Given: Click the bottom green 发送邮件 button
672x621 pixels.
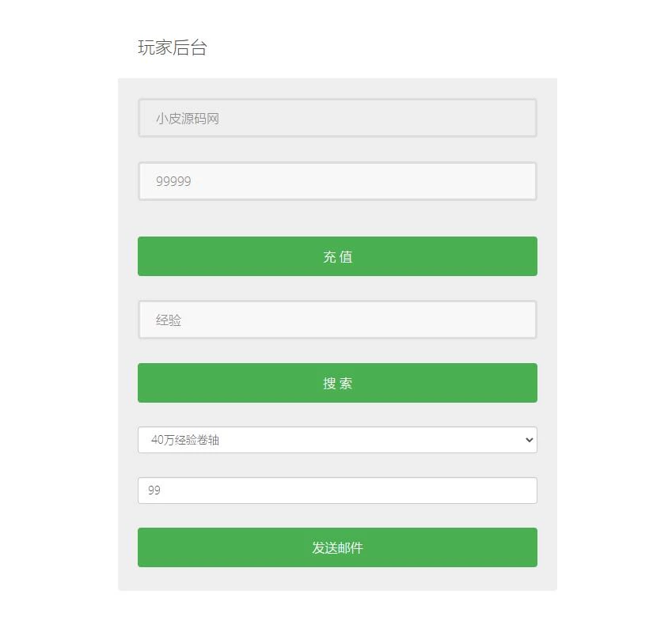Looking at the screenshot, I should click(337, 547).
